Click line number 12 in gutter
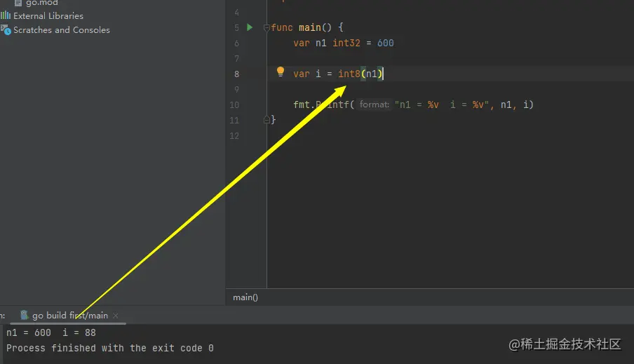This screenshot has height=364, width=634. [234, 136]
